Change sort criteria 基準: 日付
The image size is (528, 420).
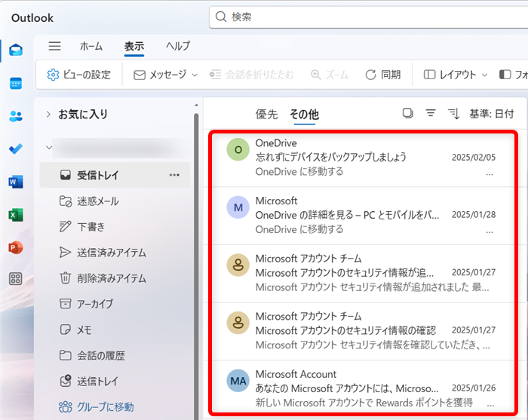pyautogui.click(x=492, y=114)
